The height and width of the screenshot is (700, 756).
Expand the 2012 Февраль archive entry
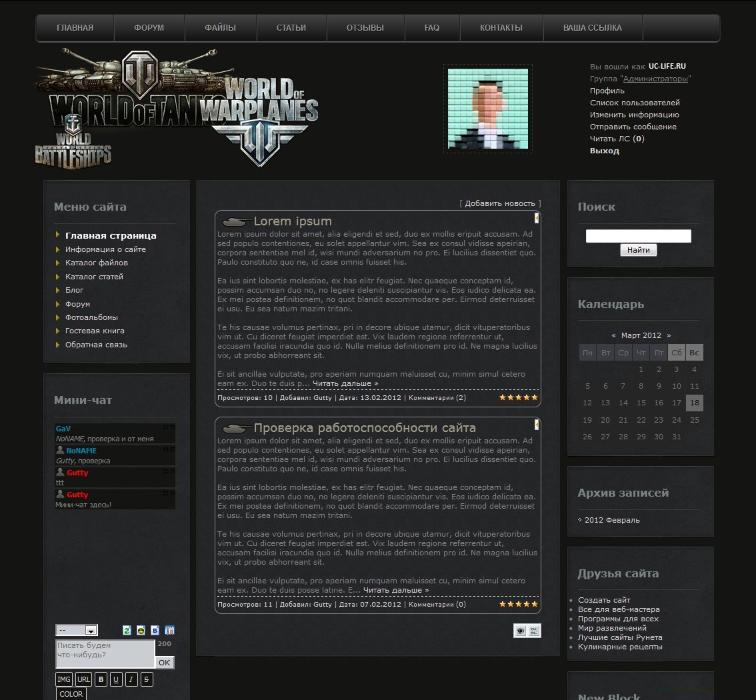click(612, 520)
